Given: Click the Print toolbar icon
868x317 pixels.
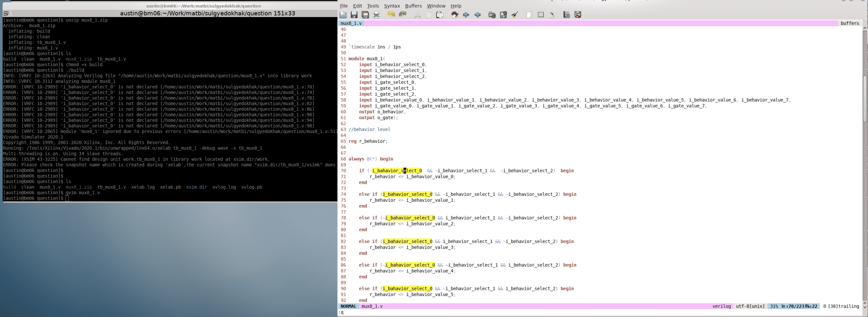Looking at the screenshot, I should (x=377, y=15).
